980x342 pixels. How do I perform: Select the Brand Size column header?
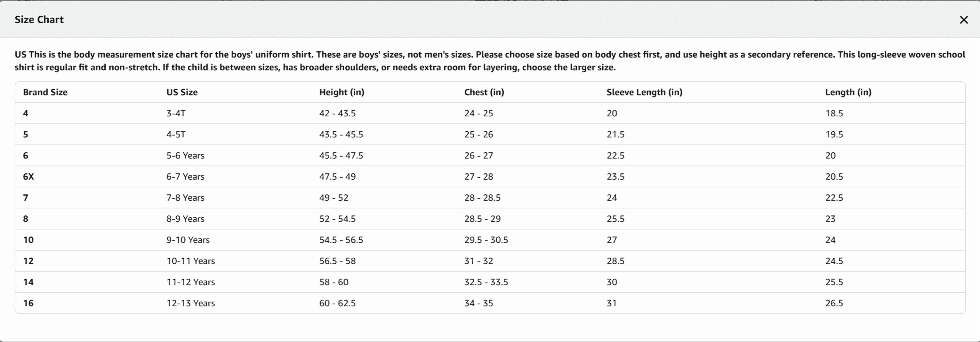tap(45, 92)
